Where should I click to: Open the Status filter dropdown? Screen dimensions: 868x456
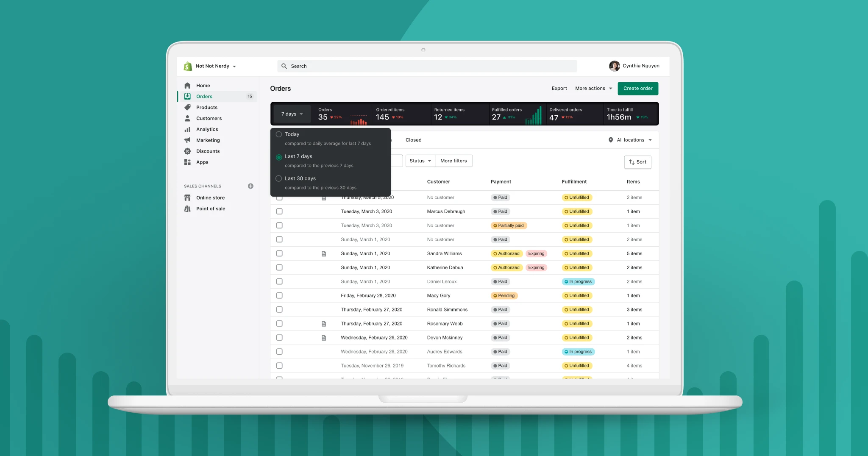[x=419, y=161]
